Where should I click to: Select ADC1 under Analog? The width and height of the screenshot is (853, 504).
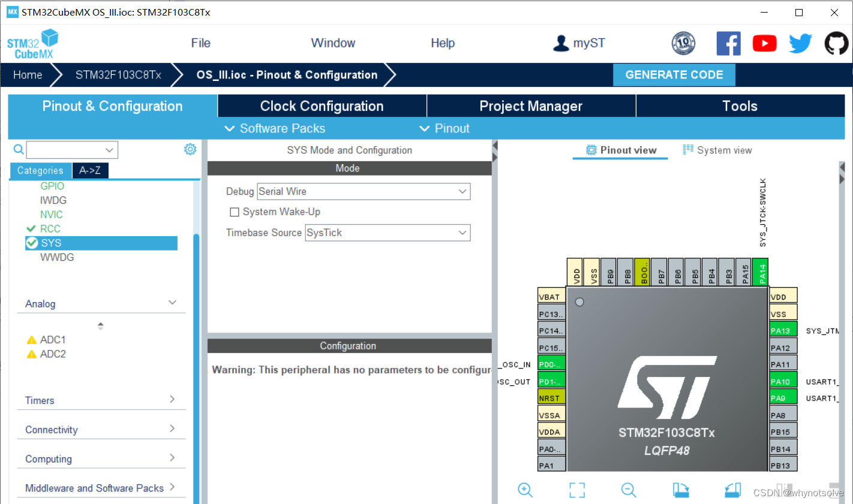pyautogui.click(x=53, y=339)
